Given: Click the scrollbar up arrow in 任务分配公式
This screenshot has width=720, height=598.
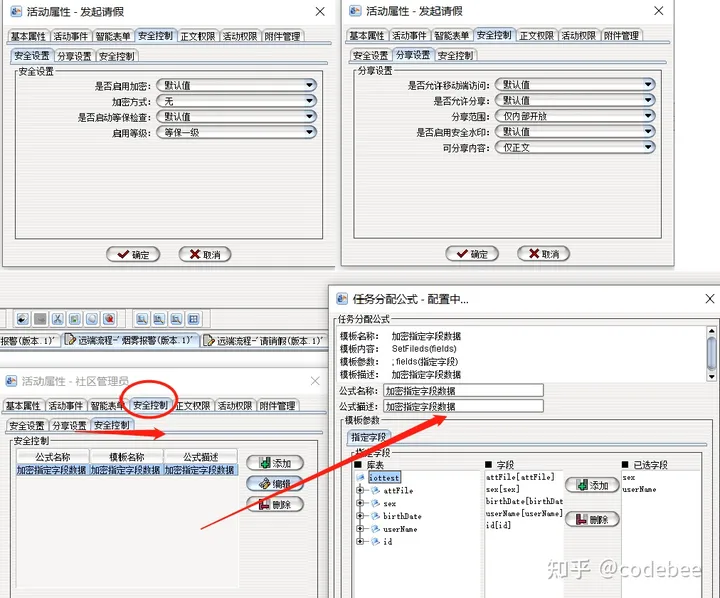Looking at the screenshot, I should (x=712, y=331).
